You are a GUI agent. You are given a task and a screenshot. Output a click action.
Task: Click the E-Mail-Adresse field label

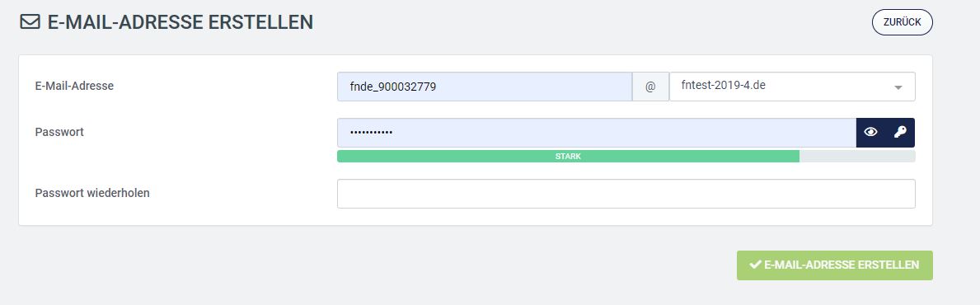[74, 87]
